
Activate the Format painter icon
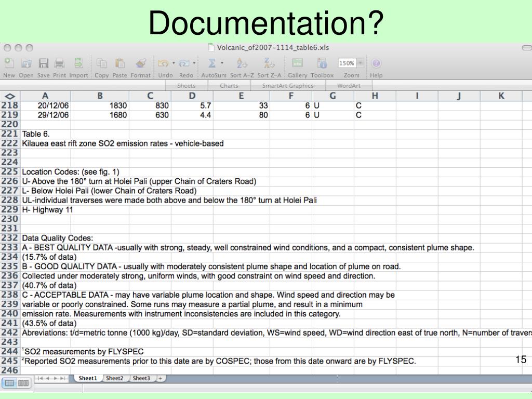point(141,63)
